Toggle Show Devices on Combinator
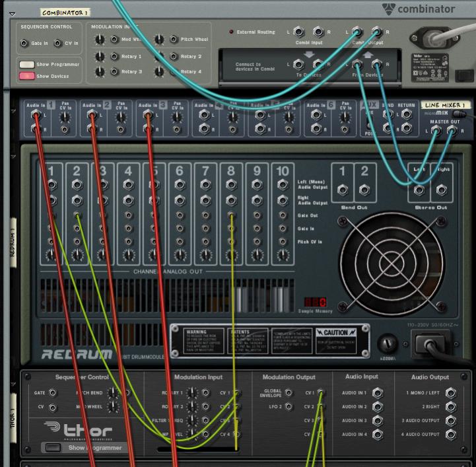Image resolution: width=476 pixels, height=467 pixels. (x=26, y=76)
